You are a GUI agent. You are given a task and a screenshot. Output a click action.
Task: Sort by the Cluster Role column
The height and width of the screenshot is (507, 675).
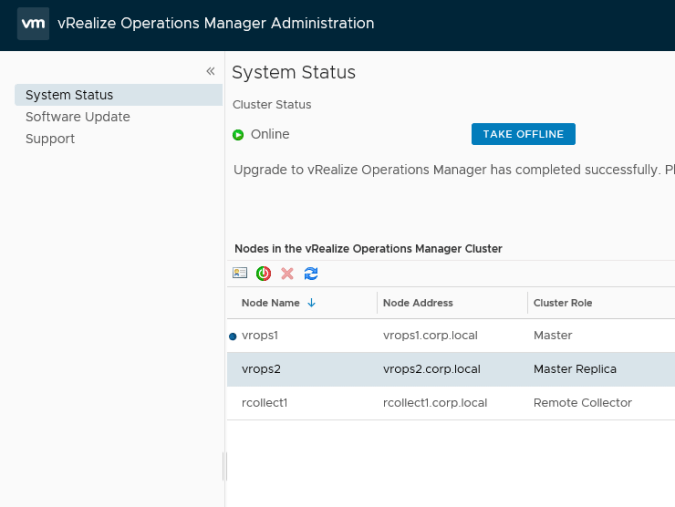tap(564, 303)
